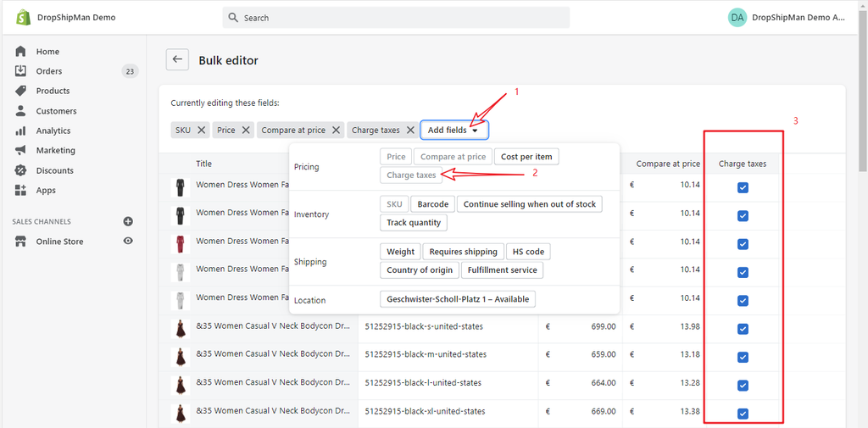Toggle Charge taxes for black-l-united-states row
This screenshot has height=428, width=868.
(x=743, y=386)
